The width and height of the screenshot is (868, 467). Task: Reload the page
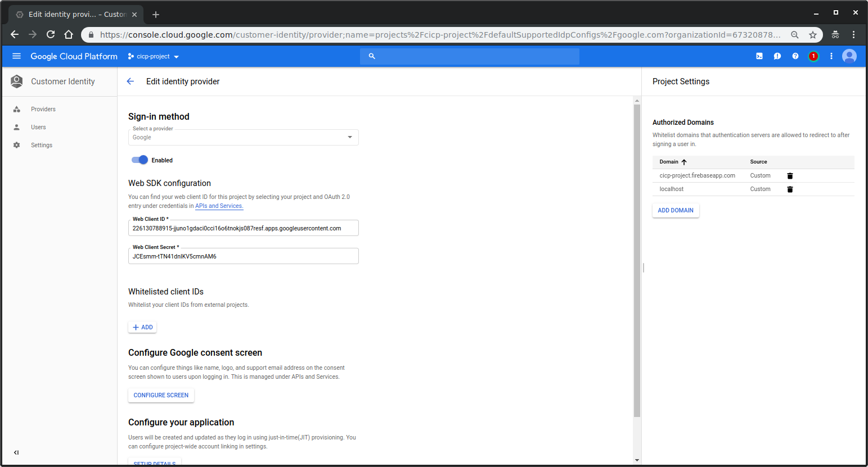pyautogui.click(x=51, y=35)
